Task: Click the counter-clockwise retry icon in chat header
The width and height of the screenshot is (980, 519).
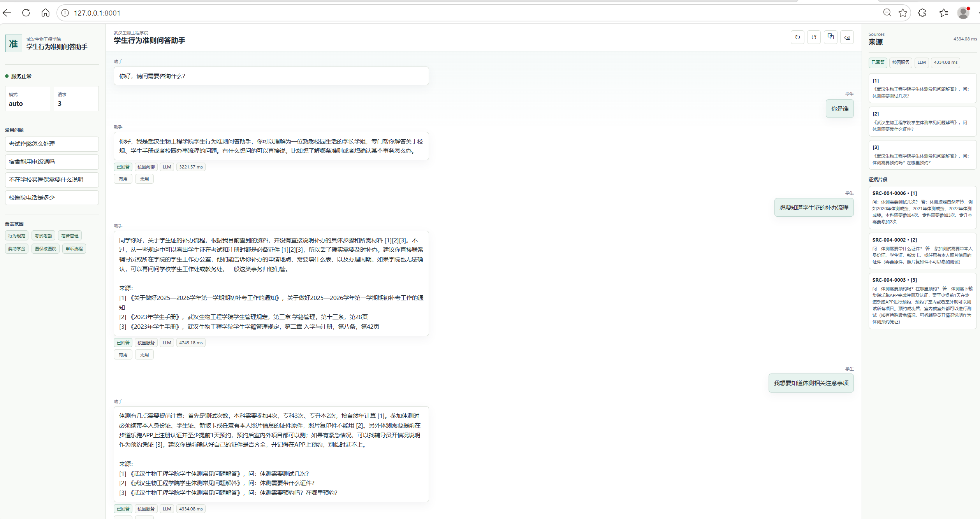Action: pos(814,37)
